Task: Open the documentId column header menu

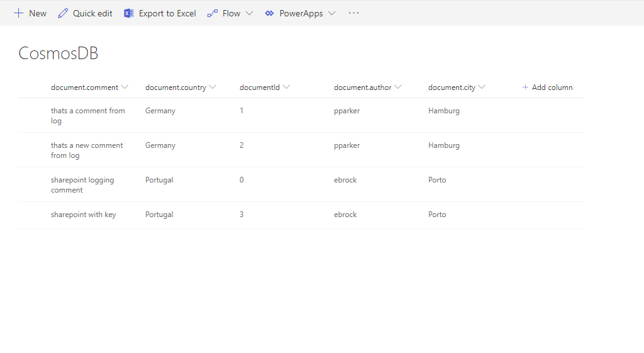Action: [286, 87]
